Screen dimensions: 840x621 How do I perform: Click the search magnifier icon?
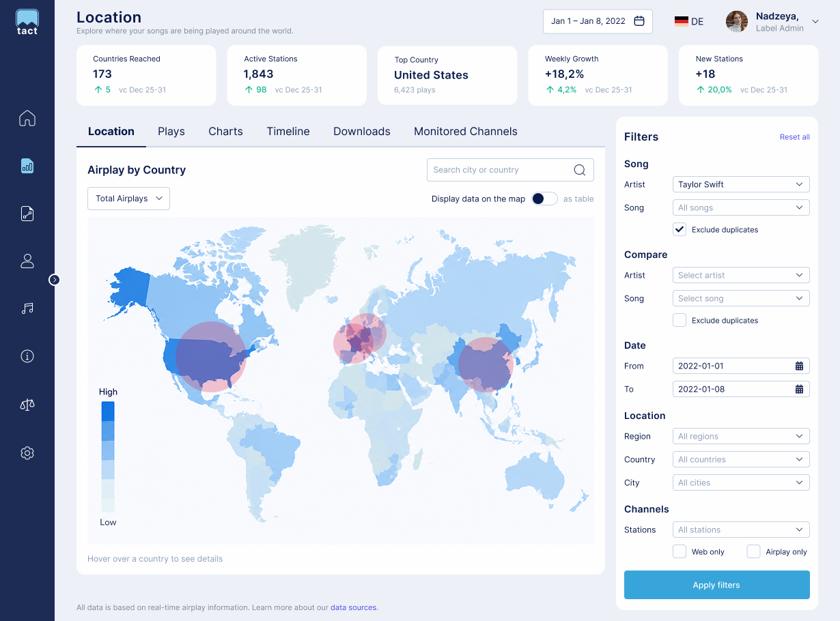coord(580,170)
